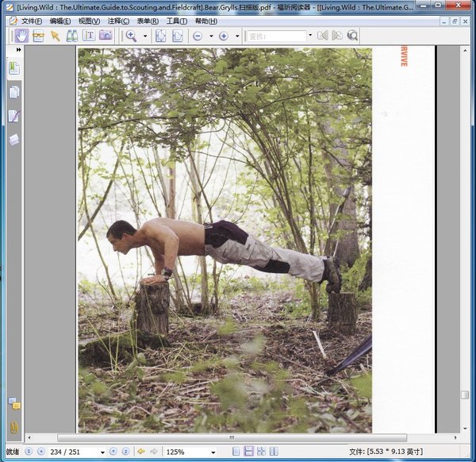Open the 表单(R) menu

[x=148, y=21]
